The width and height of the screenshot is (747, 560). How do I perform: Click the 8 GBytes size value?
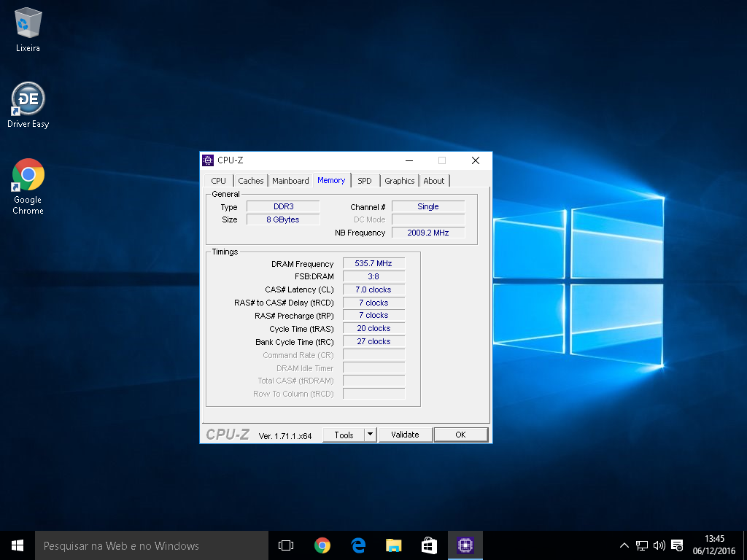point(284,219)
